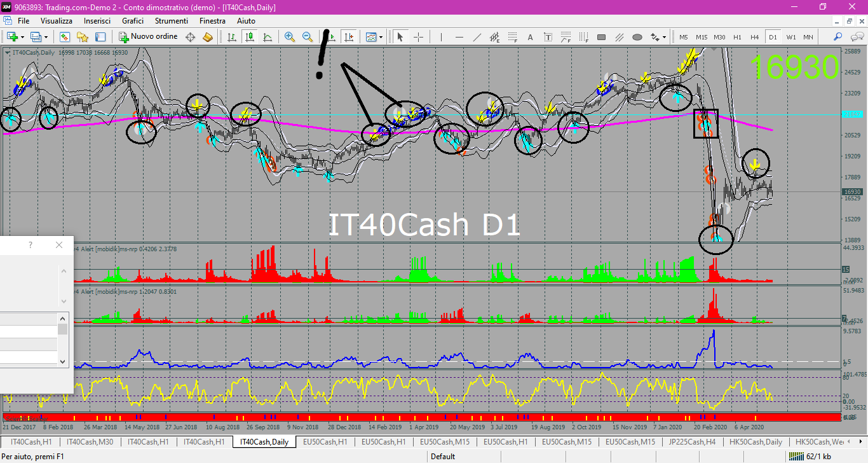Open the File menu
Image resolution: width=868 pixels, height=463 pixels.
point(24,21)
